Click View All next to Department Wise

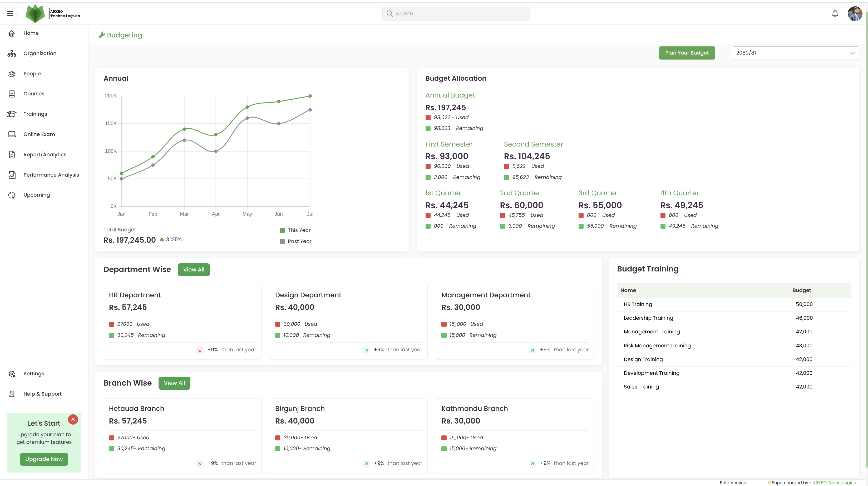[x=193, y=269]
